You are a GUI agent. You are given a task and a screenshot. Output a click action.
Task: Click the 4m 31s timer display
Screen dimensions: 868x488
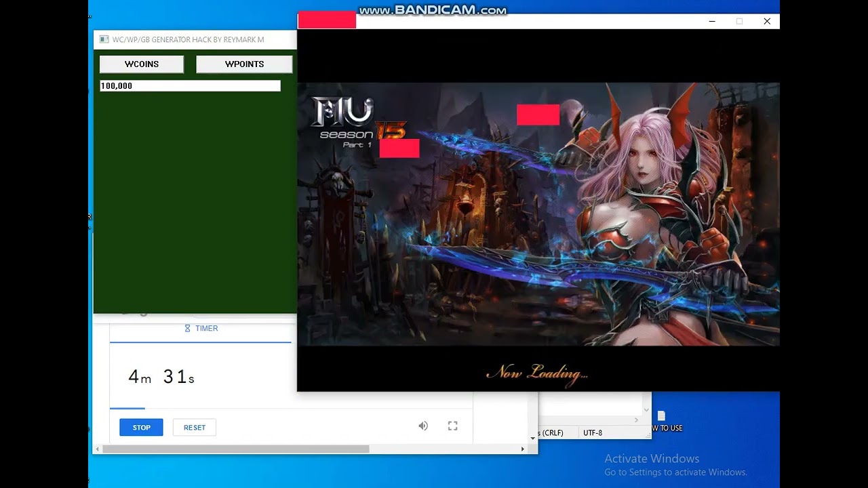tap(161, 378)
